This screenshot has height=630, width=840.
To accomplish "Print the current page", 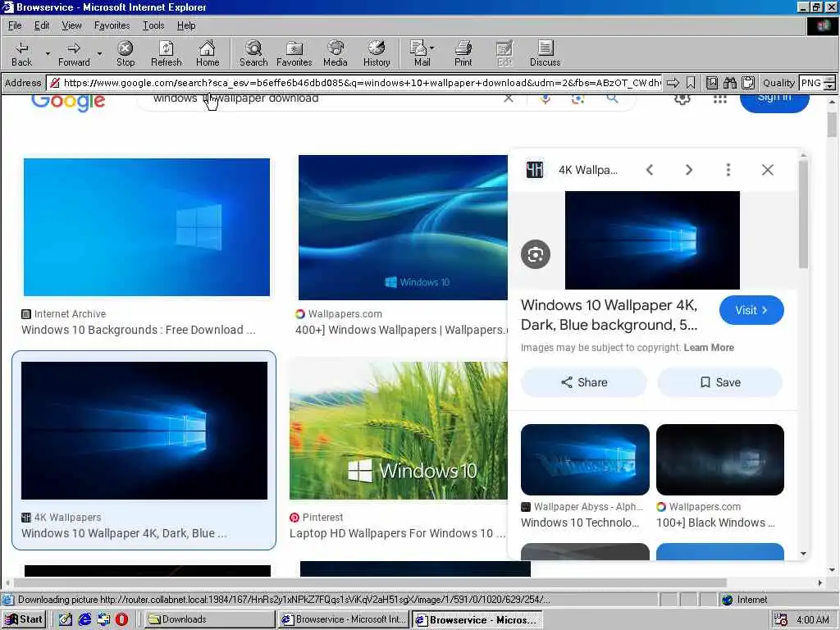I will coord(463,53).
